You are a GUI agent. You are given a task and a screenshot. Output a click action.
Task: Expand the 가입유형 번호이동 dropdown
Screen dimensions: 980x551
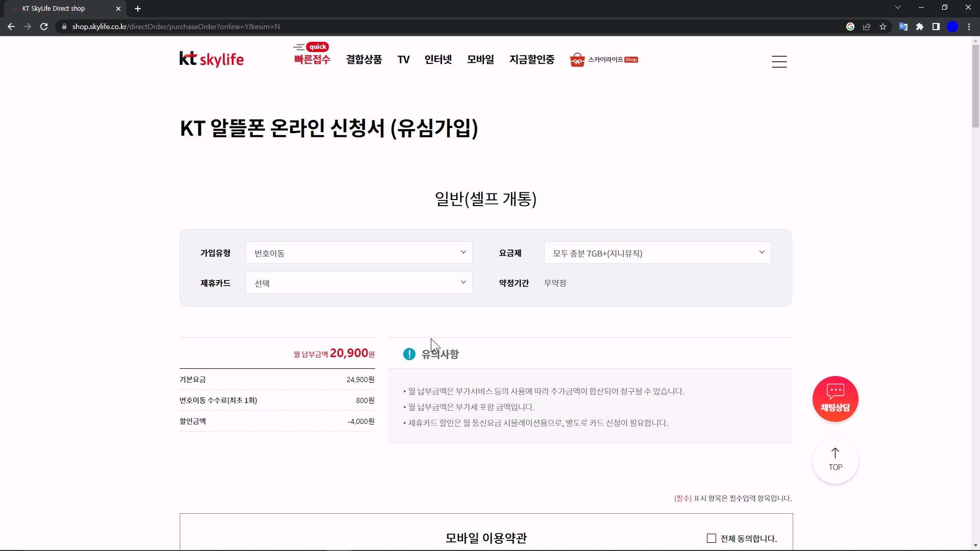click(359, 253)
